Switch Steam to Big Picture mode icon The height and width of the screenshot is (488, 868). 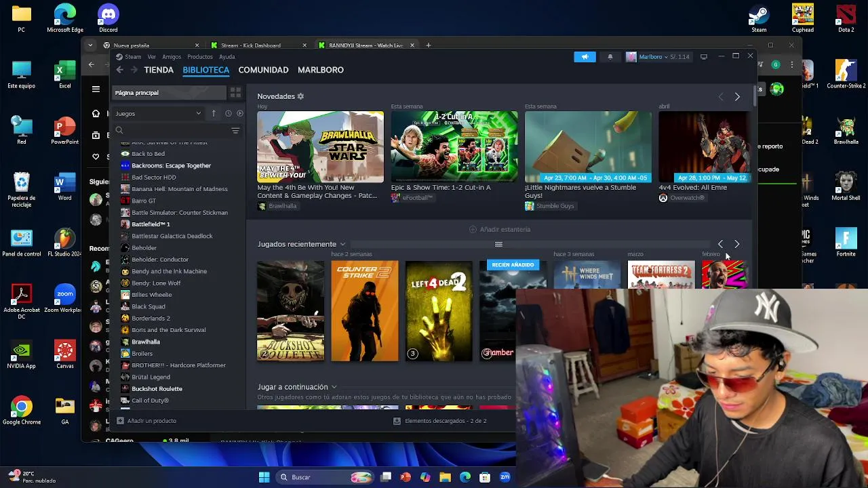point(704,57)
